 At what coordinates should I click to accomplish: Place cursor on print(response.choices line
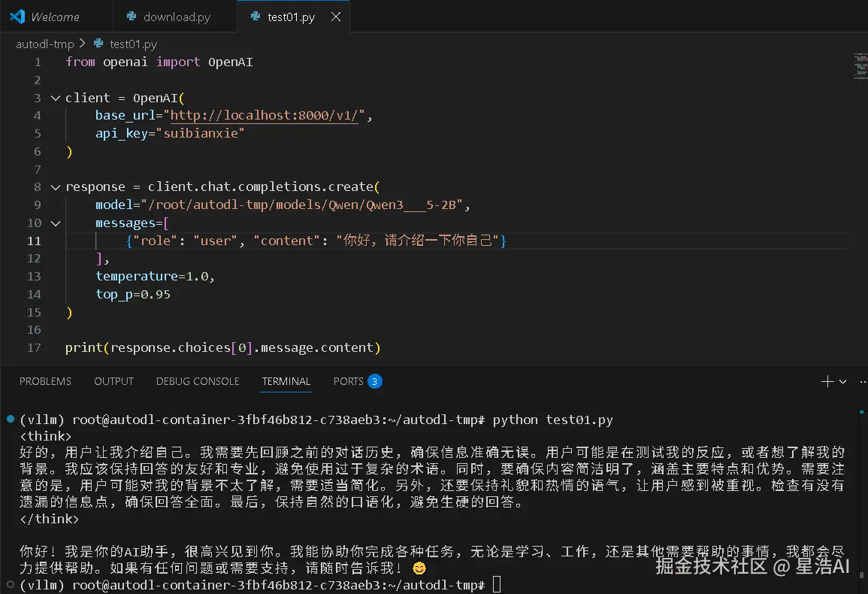(x=223, y=348)
